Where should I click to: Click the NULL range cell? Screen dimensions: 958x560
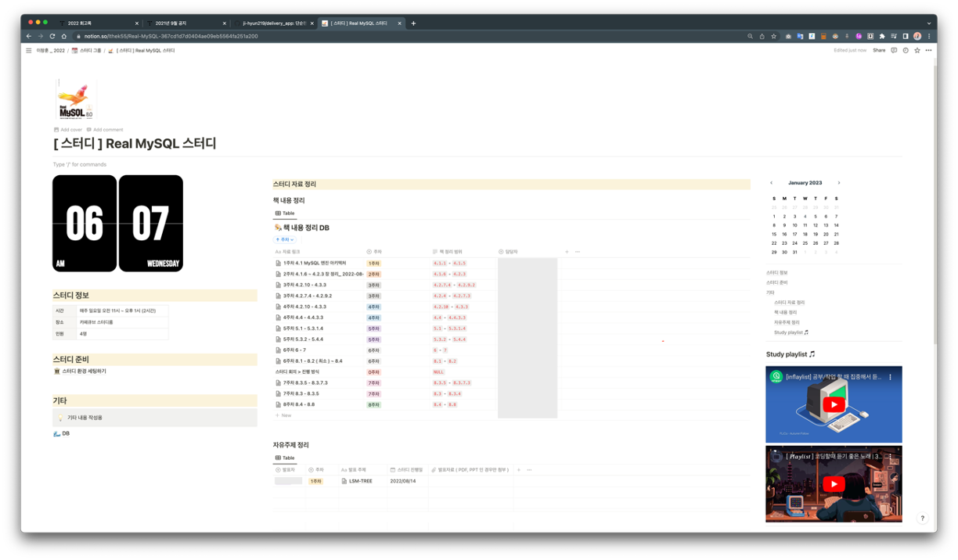(x=438, y=372)
